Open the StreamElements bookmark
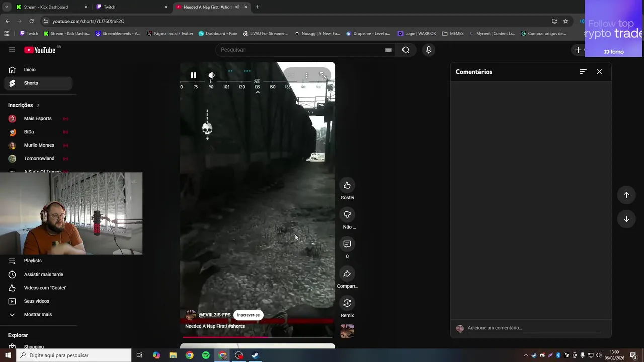Image resolution: width=644 pixels, height=362 pixels. 118,34
